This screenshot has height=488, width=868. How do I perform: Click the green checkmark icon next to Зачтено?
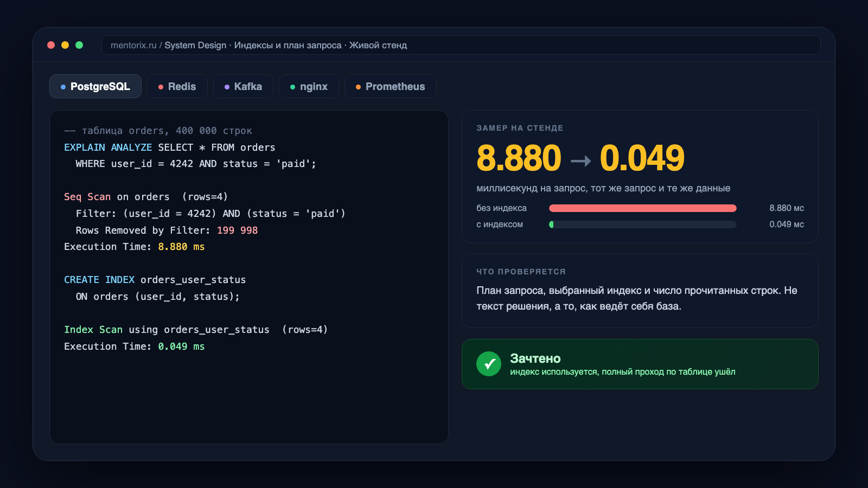(489, 364)
